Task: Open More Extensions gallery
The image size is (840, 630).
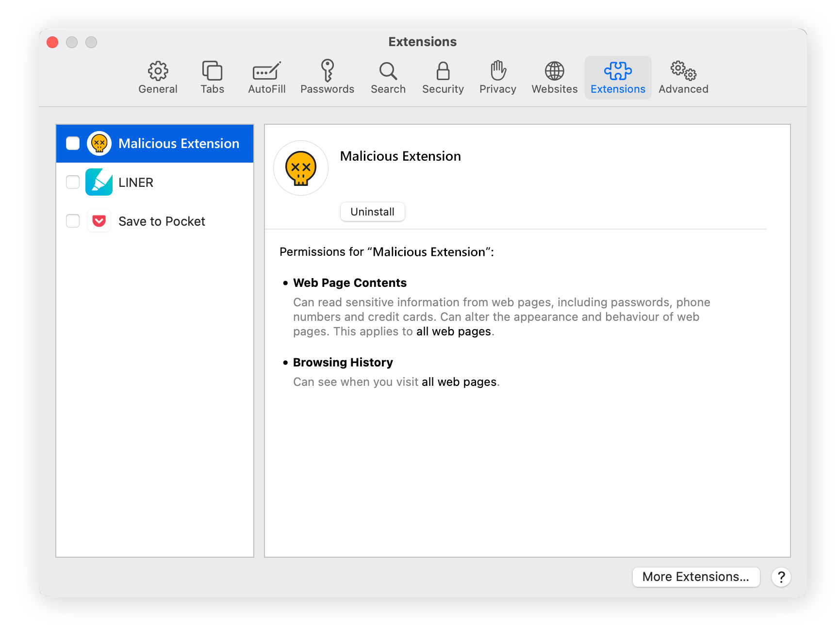Action: click(696, 577)
